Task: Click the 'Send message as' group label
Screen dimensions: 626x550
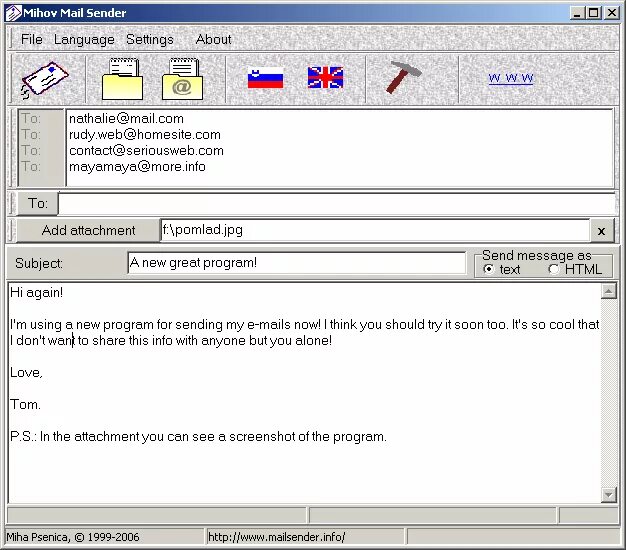Action: point(536,255)
